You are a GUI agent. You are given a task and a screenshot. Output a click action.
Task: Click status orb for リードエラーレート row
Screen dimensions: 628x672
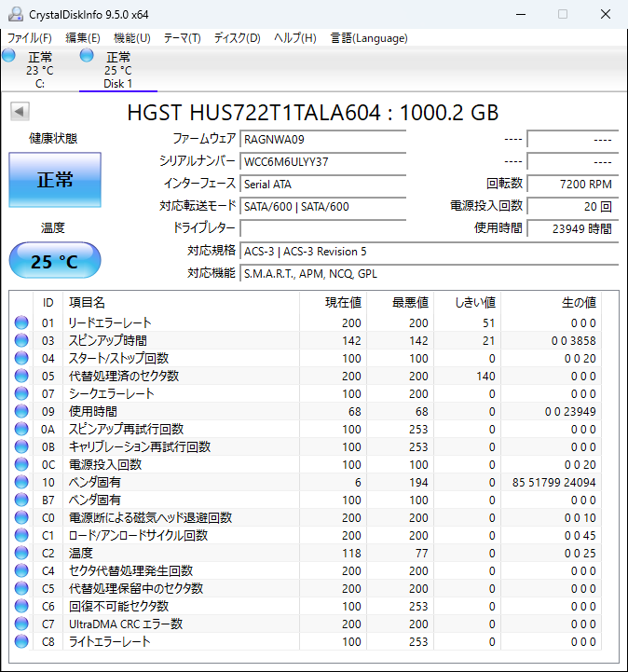pos(21,322)
